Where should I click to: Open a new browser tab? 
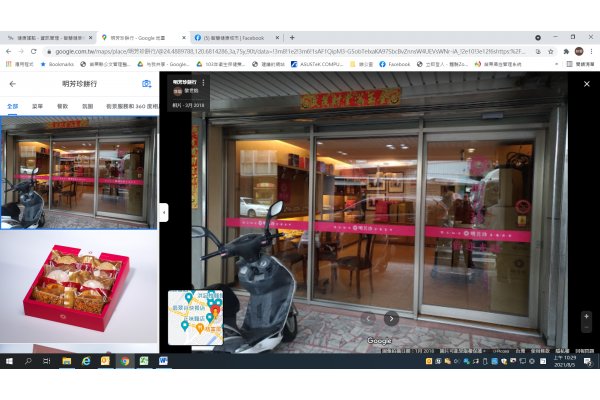pyautogui.click(x=292, y=38)
